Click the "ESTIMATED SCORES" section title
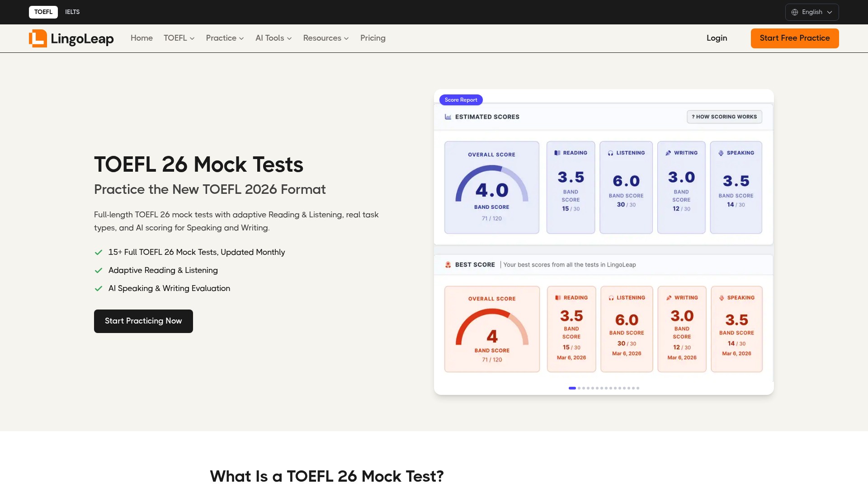The height and width of the screenshot is (488, 868). coord(487,117)
